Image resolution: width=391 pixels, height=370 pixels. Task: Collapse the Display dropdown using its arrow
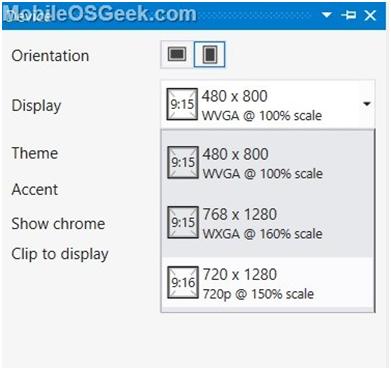point(367,104)
